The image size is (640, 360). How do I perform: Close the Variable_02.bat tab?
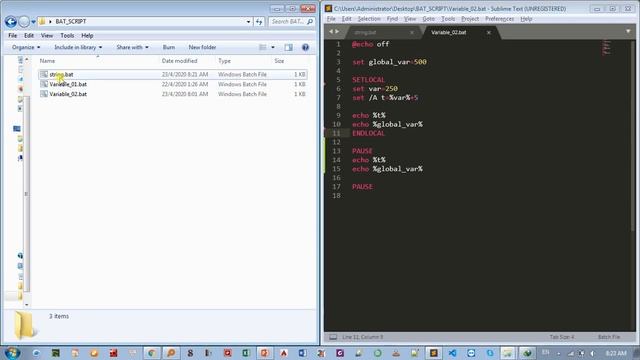pos(489,32)
